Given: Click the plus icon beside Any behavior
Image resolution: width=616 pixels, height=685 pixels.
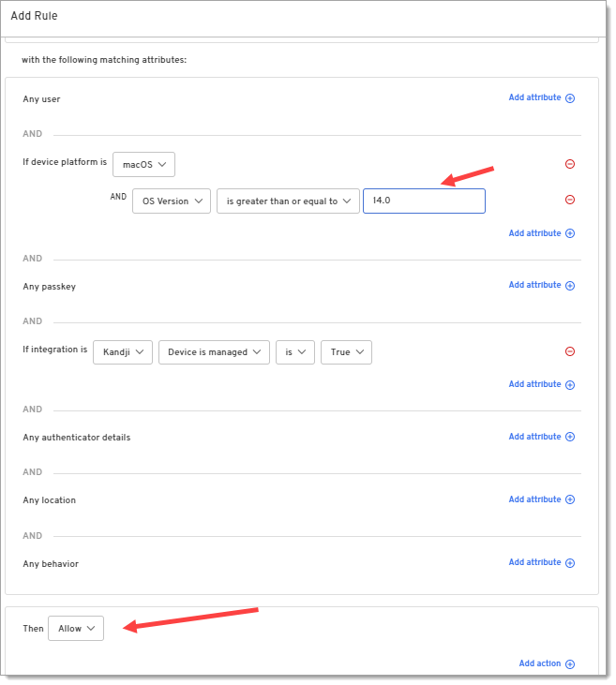Looking at the screenshot, I should [x=570, y=563].
